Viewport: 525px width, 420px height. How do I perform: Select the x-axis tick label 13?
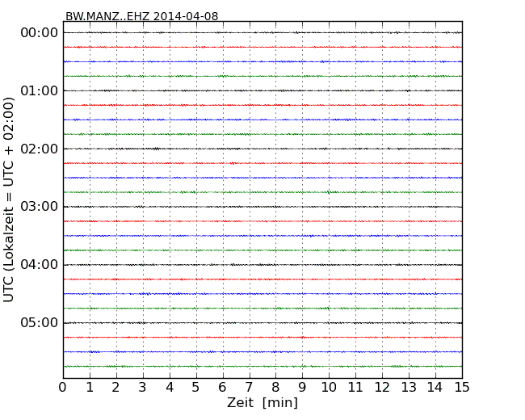click(409, 387)
